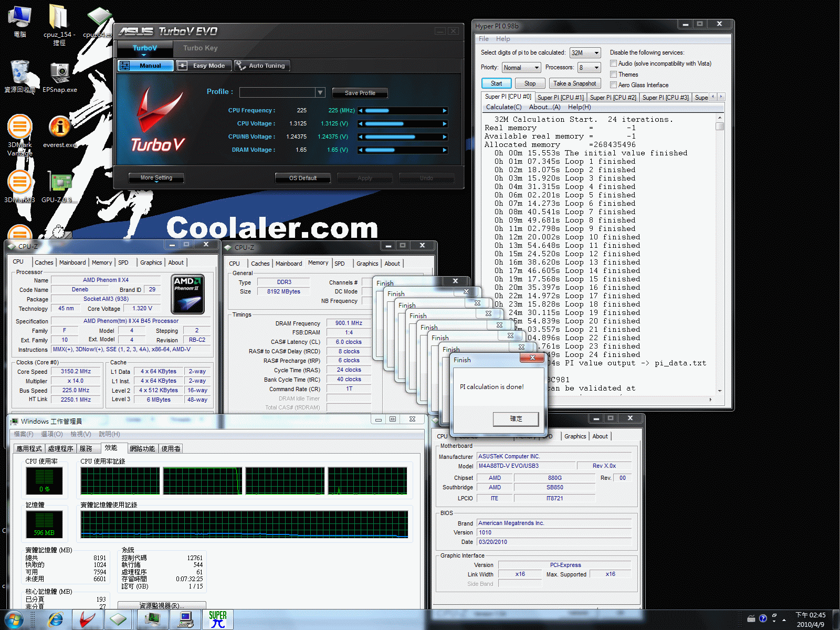
Task: Launch 3DMark Vantage desktop icon
Action: click(x=20, y=135)
